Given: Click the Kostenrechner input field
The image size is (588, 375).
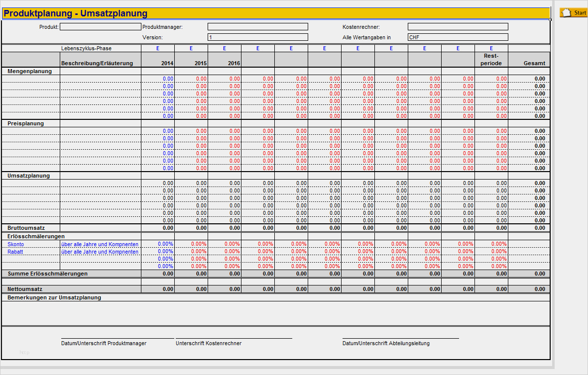Looking at the screenshot, I should (457, 26).
